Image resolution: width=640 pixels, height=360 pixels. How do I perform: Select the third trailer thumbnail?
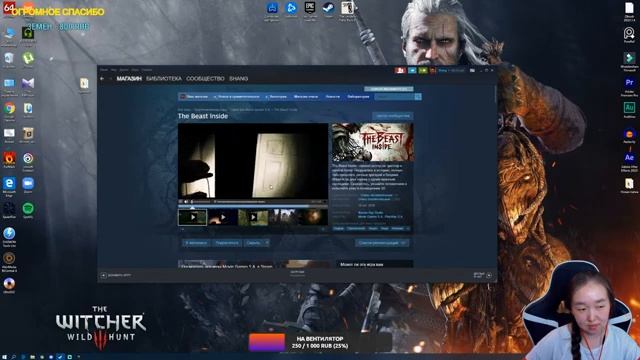pyautogui.click(x=253, y=217)
